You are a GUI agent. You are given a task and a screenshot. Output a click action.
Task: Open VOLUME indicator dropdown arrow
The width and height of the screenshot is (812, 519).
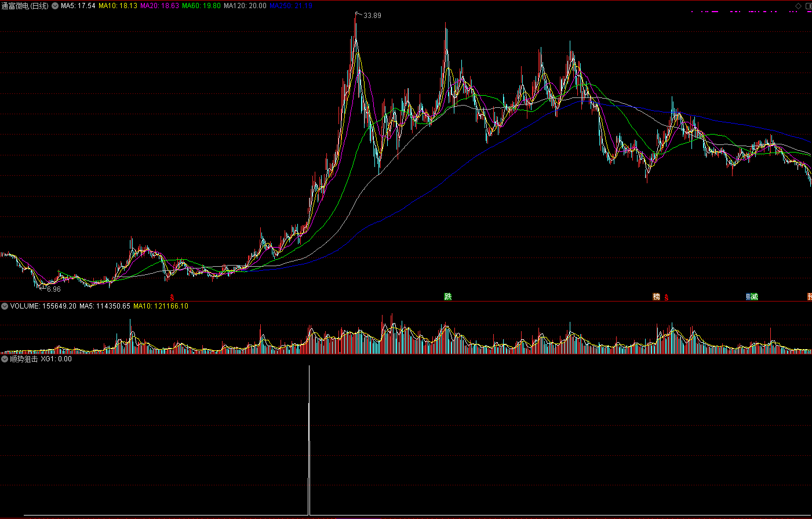coord(5,306)
